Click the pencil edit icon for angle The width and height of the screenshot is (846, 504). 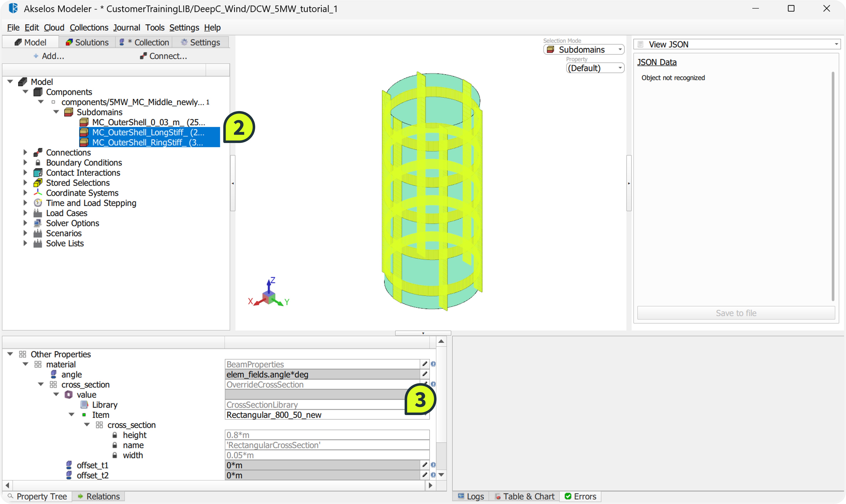pos(425,374)
